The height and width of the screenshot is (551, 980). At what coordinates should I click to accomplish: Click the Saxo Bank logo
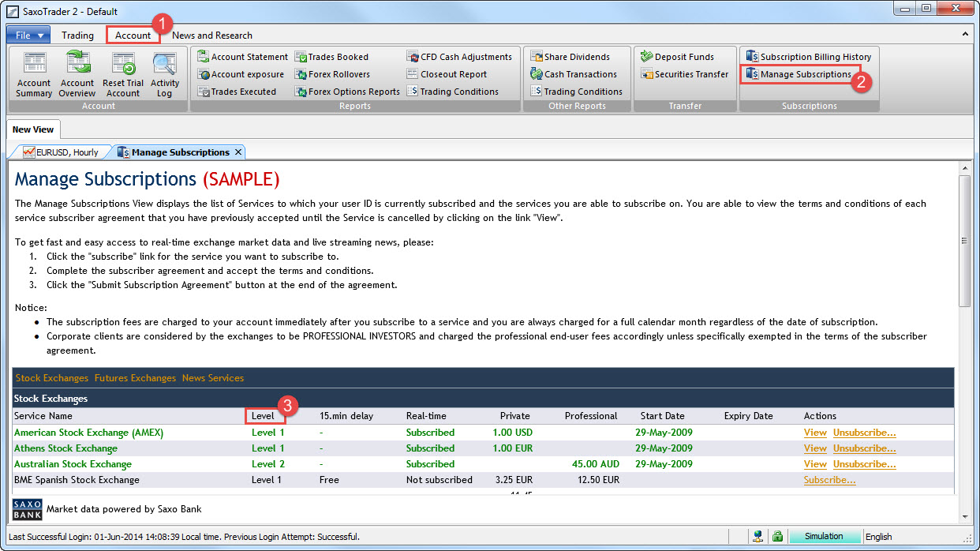coord(27,509)
